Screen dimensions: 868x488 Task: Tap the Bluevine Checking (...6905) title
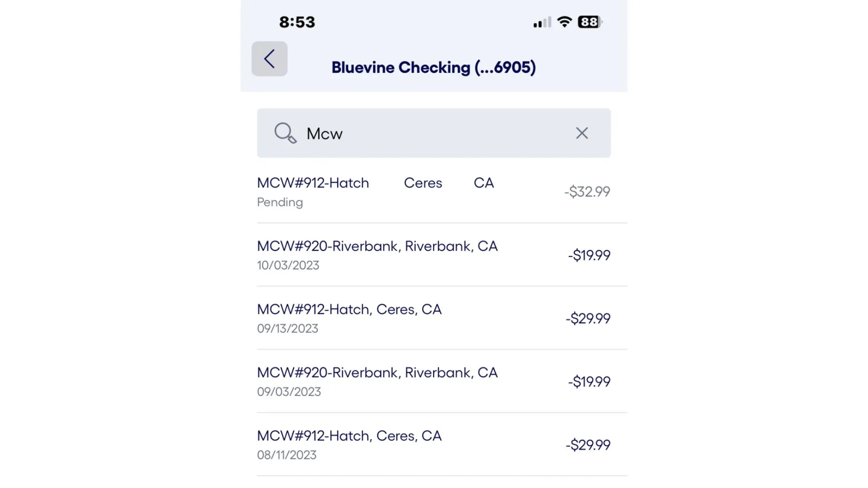(x=434, y=67)
